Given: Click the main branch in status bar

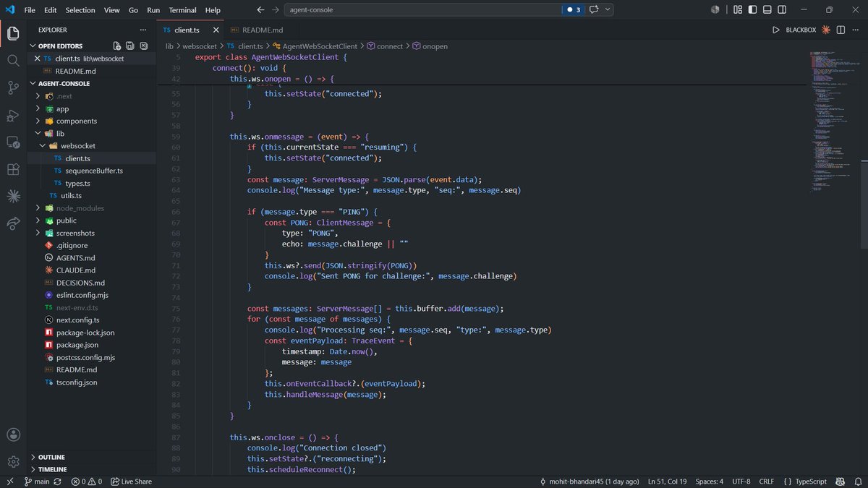Looking at the screenshot, I should coord(37,481).
